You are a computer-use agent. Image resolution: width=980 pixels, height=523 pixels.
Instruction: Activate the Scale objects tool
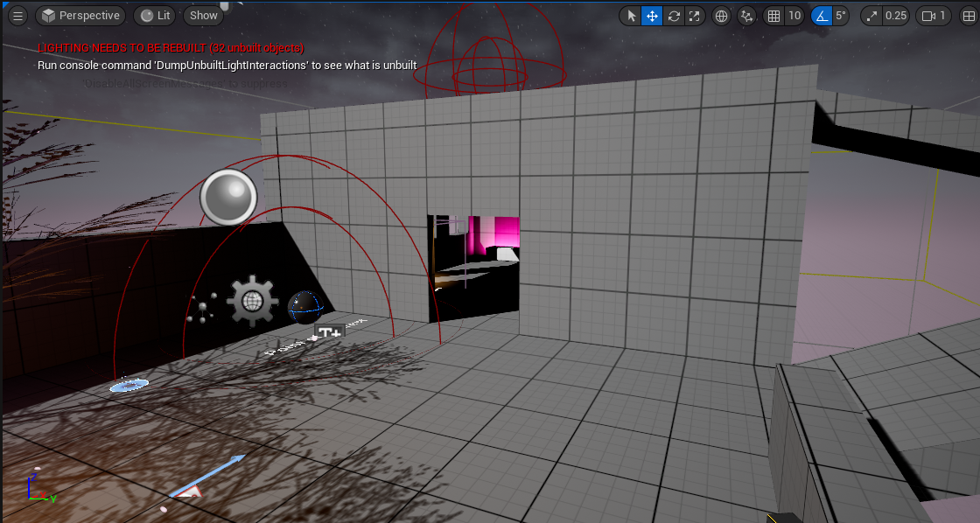click(695, 17)
